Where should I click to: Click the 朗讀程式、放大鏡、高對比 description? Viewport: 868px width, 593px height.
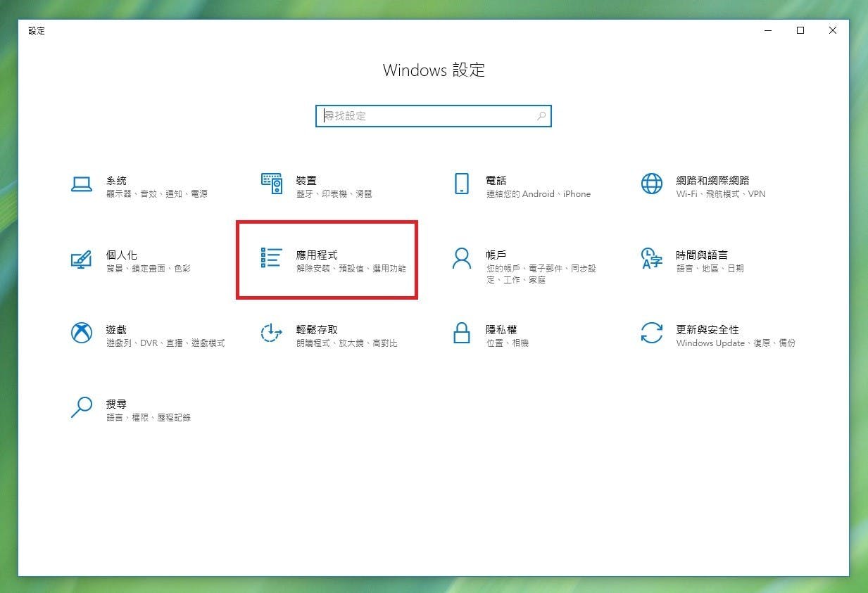click(347, 343)
